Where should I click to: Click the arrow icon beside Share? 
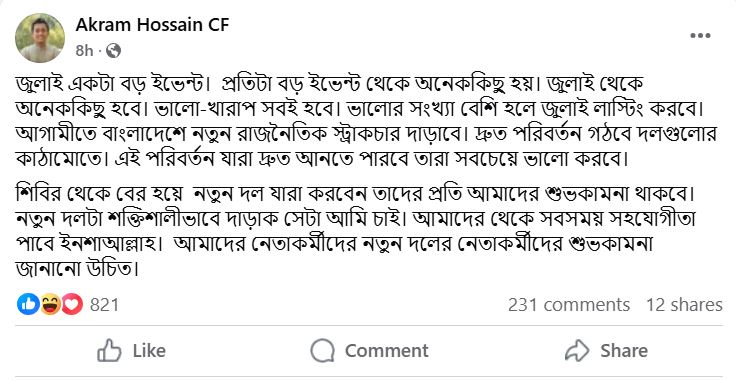tap(577, 350)
